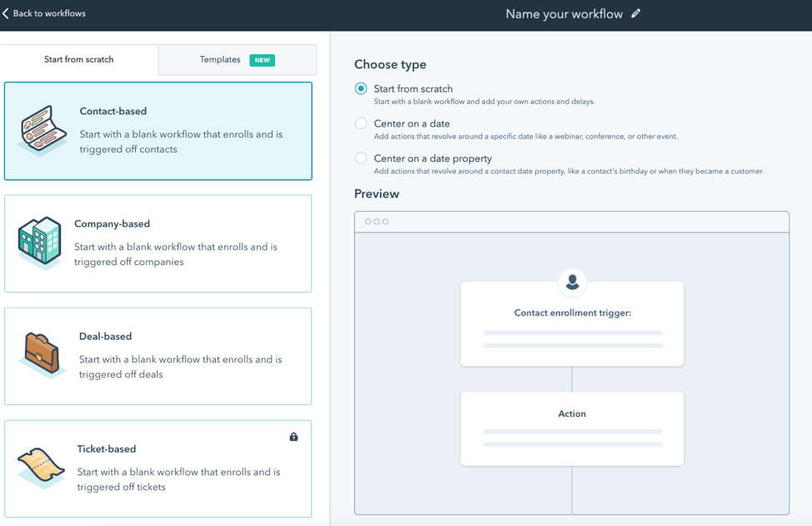Click the Name your workflow title
Image resolution: width=812 pixels, height=526 pixels.
(x=564, y=13)
